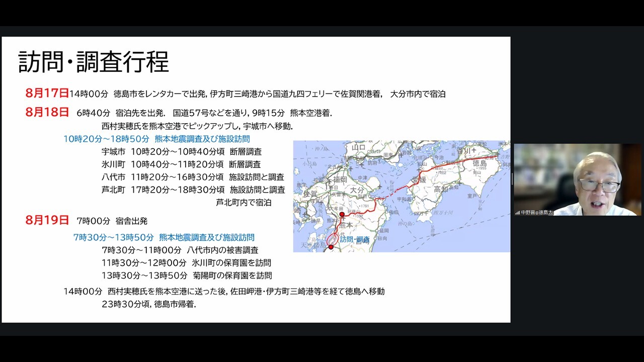Click the signal strength icon on video tile
Image resolution: width=644 pixels, height=362 pixels.
pyautogui.click(x=517, y=213)
